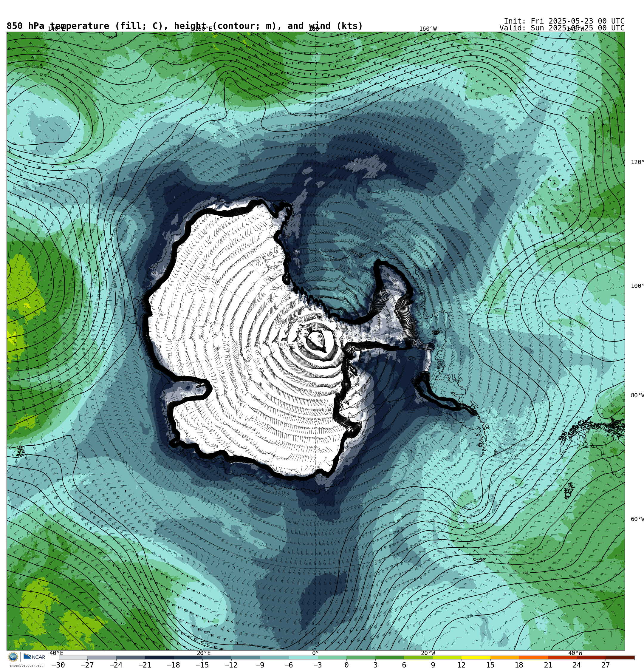The width and height of the screenshot is (644, 669).
Task: Click the 12 colorbar tick label
Action: pos(462,665)
